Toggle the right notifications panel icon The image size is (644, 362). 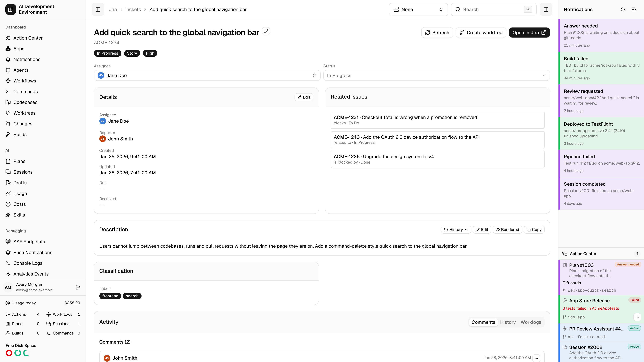pos(546,10)
